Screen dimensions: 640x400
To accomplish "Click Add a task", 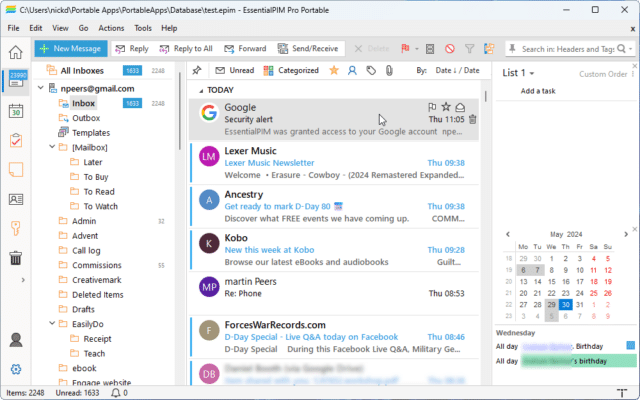I will pyautogui.click(x=538, y=91).
